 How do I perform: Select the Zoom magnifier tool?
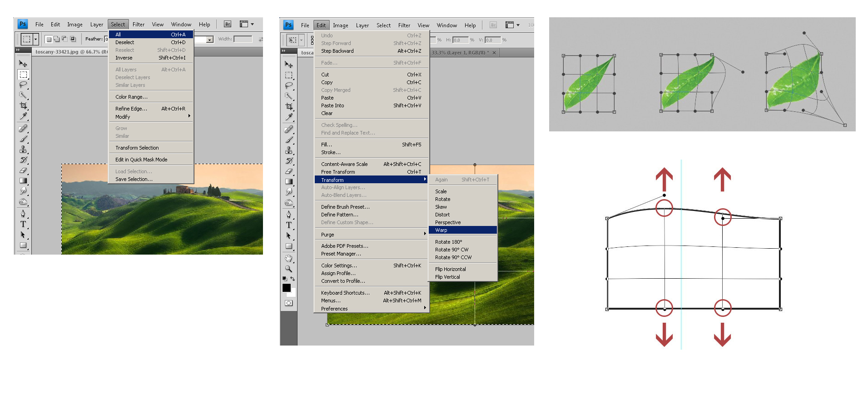pyautogui.click(x=288, y=269)
